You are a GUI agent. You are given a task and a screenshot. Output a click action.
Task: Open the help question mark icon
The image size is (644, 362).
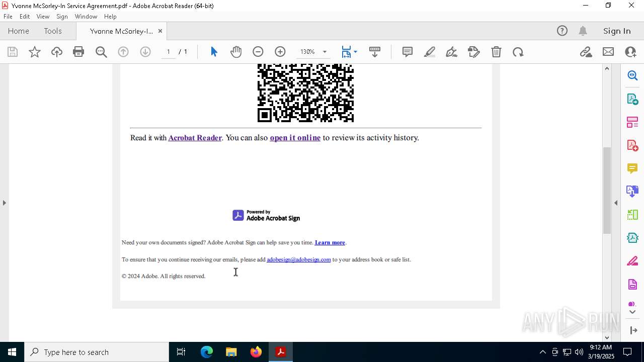pos(562,31)
